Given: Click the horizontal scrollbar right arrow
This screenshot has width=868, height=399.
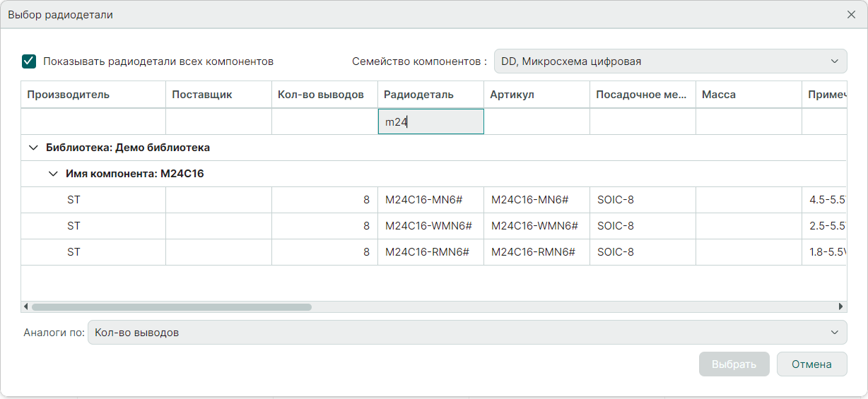Looking at the screenshot, I should pyautogui.click(x=841, y=306).
